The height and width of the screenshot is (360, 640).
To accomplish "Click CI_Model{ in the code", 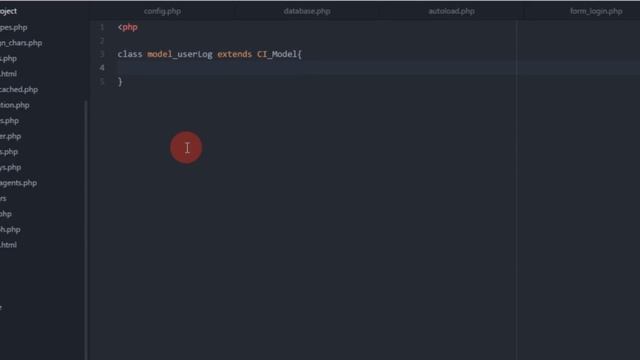I will coord(279,54).
